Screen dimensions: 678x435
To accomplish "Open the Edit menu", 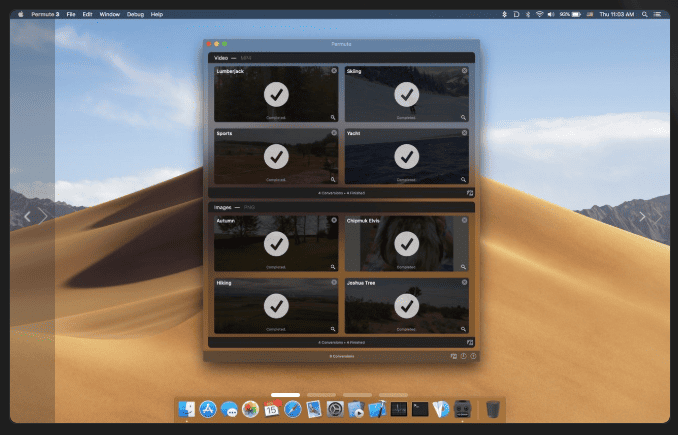I will click(87, 14).
